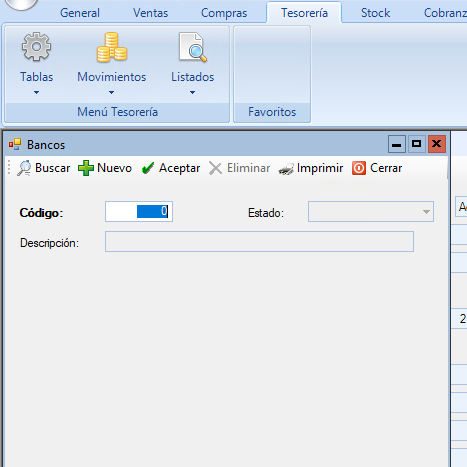Screen dimensions: 467x467
Task: Expand the Movimientos dropdown arrow
Action: tap(112, 93)
